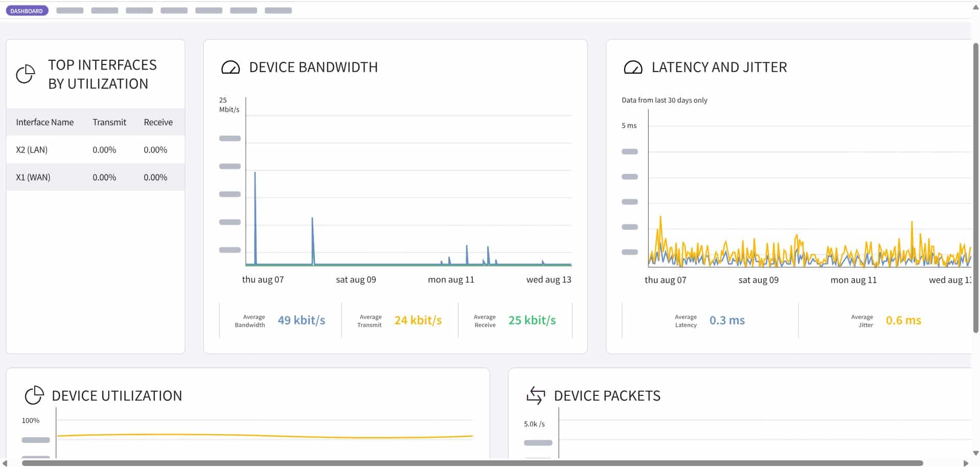Click the speedometer icon beside Latency and Jitter

(x=633, y=66)
